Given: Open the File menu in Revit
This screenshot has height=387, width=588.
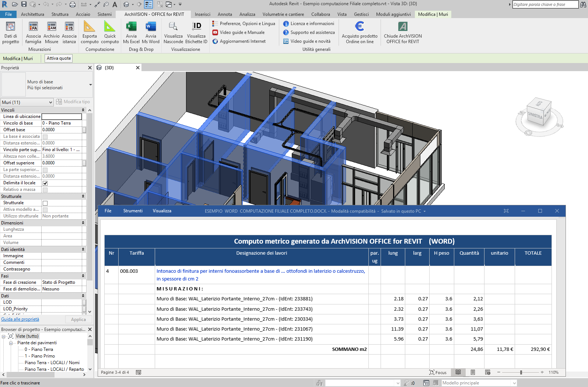Looking at the screenshot, I should coord(8,14).
